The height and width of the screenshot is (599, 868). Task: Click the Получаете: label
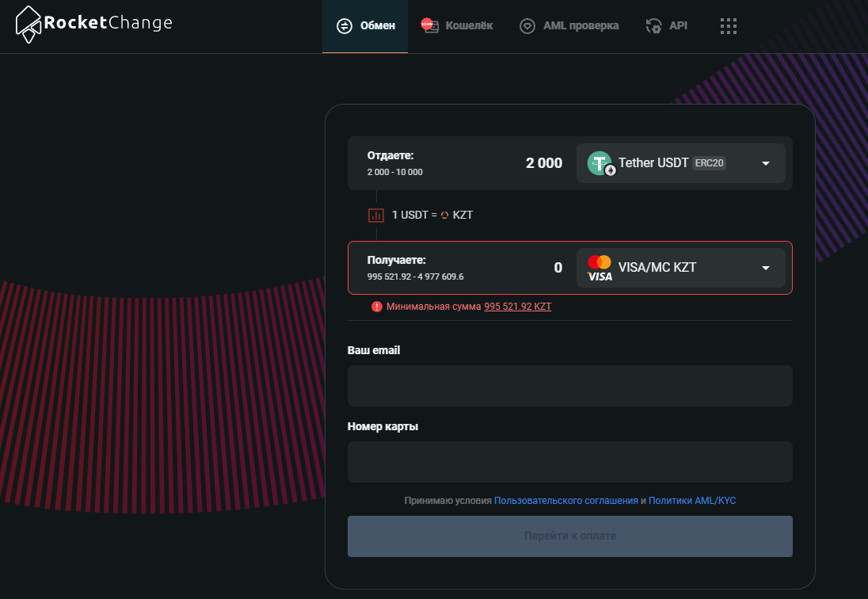(x=396, y=260)
